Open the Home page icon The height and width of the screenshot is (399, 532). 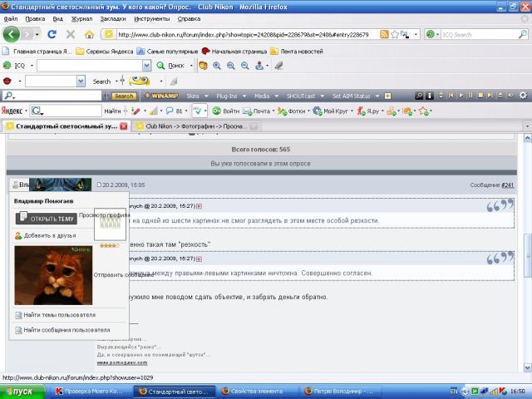click(x=89, y=34)
